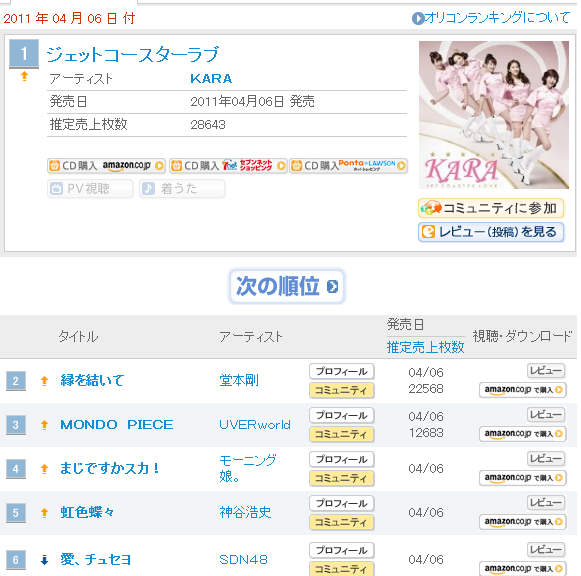Open コミュニティ button for UVERworld

click(342, 434)
